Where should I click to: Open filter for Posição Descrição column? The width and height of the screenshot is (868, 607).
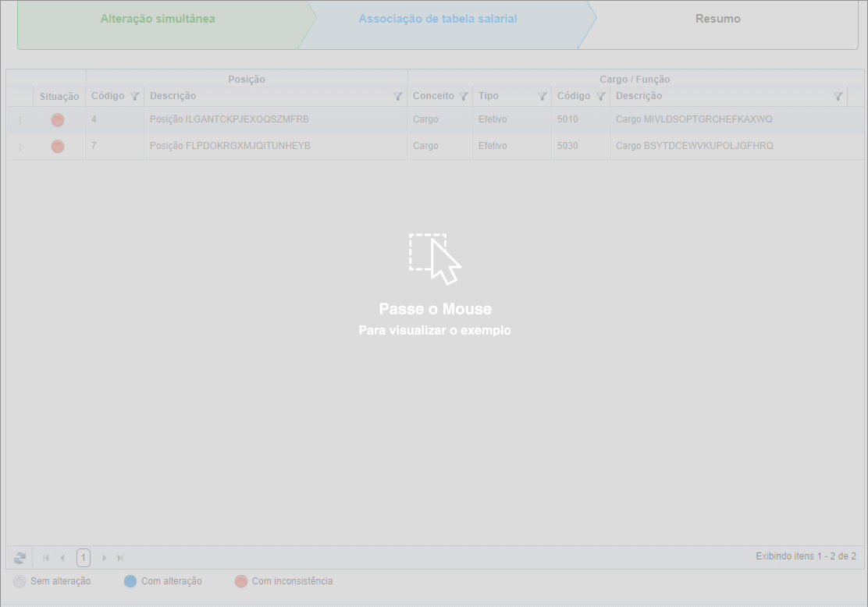tap(398, 97)
